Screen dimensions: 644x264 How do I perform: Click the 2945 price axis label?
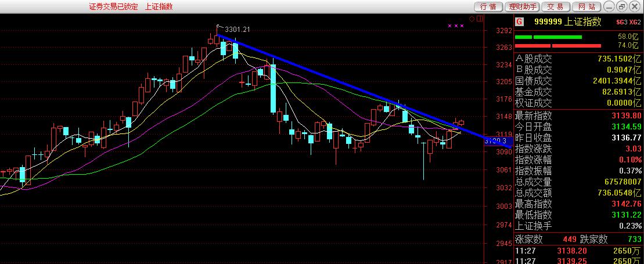503,244
